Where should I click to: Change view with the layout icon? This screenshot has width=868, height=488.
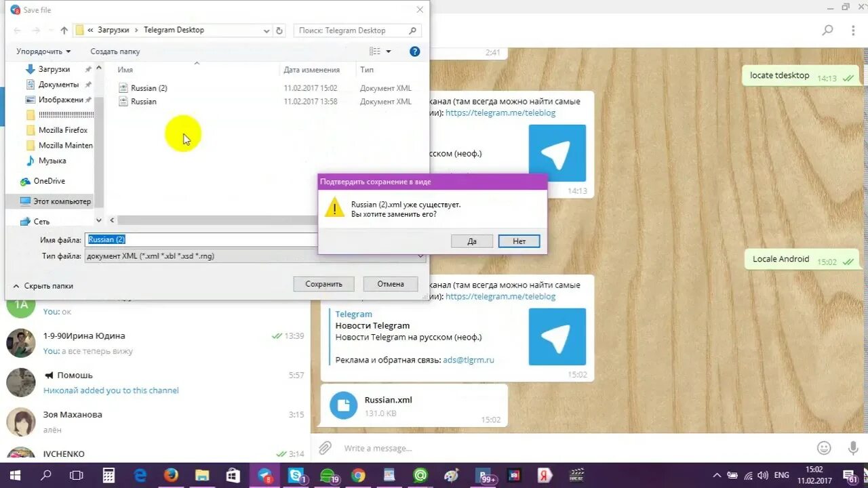point(375,52)
